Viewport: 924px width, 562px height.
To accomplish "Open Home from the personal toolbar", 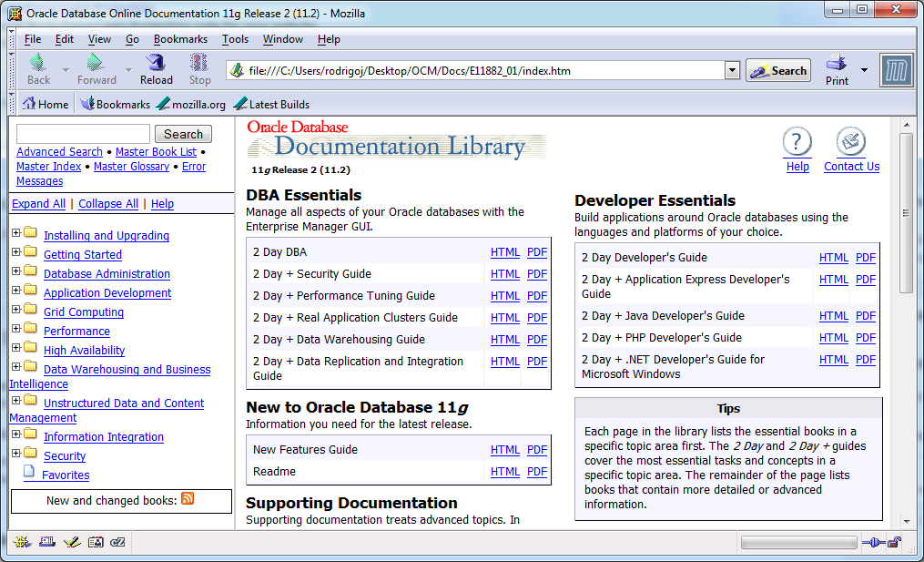I will [x=46, y=105].
